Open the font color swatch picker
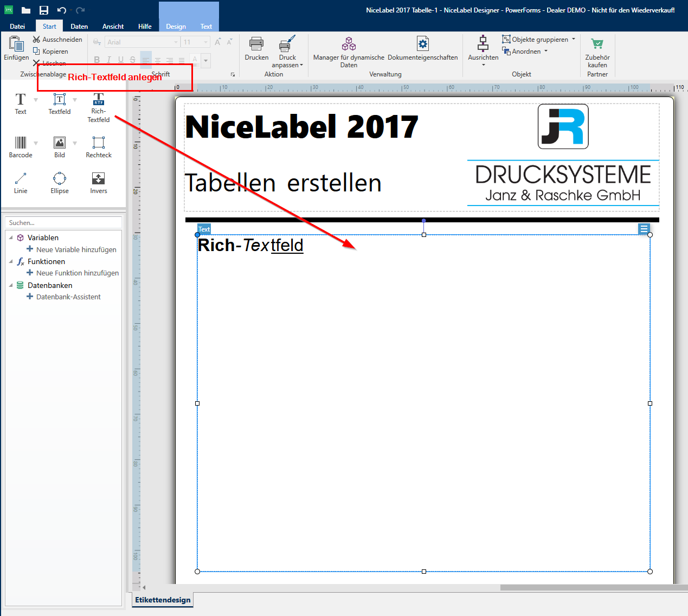This screenshot has height=616, width=688. 205,60
